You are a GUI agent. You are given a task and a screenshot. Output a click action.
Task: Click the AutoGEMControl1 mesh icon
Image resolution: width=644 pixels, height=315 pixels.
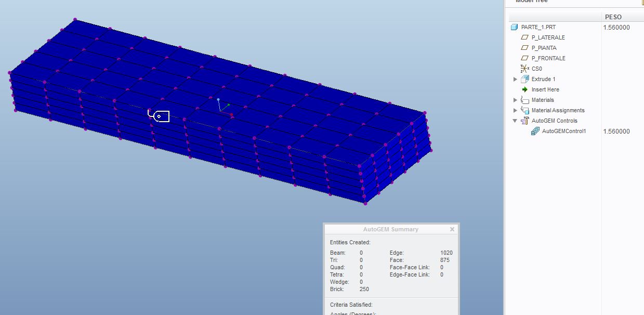tap(535, 131)
